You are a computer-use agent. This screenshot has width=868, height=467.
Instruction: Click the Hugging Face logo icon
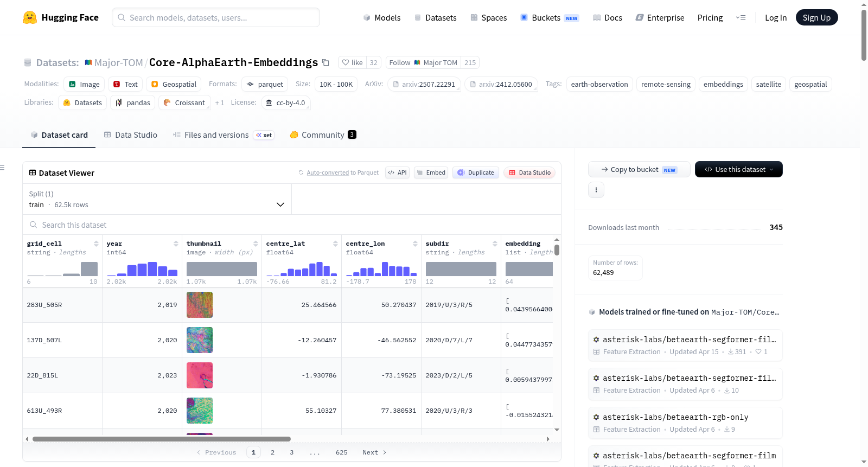[30, 17]
